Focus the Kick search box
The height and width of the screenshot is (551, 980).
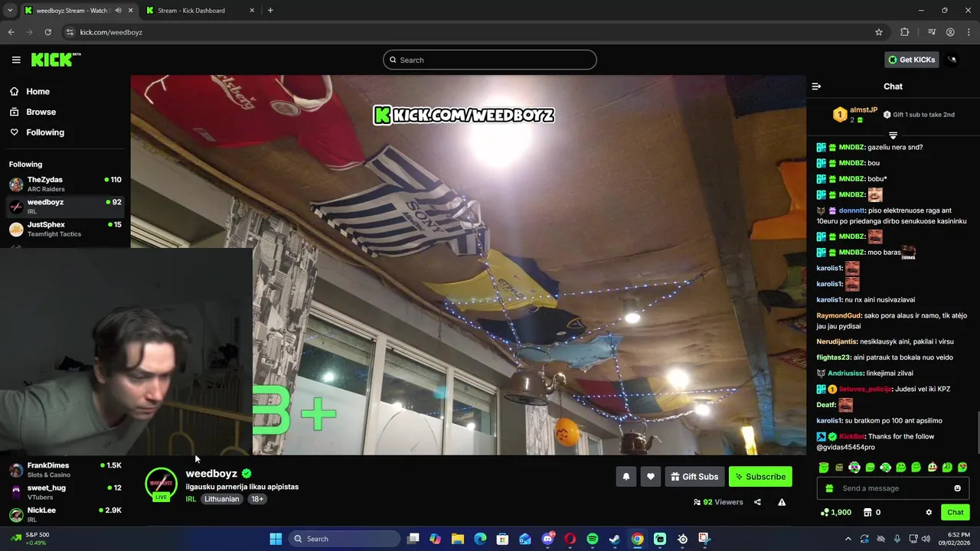point(490,60)
